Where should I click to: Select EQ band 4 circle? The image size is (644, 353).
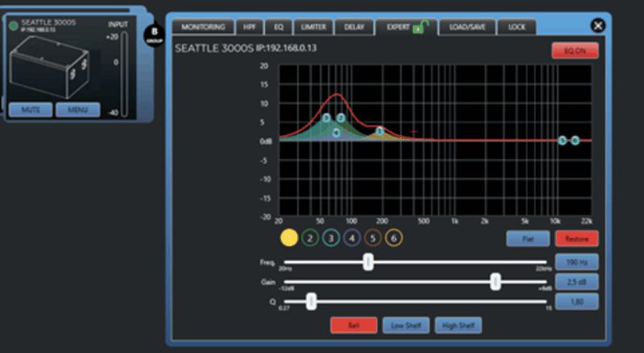[352, 238]
